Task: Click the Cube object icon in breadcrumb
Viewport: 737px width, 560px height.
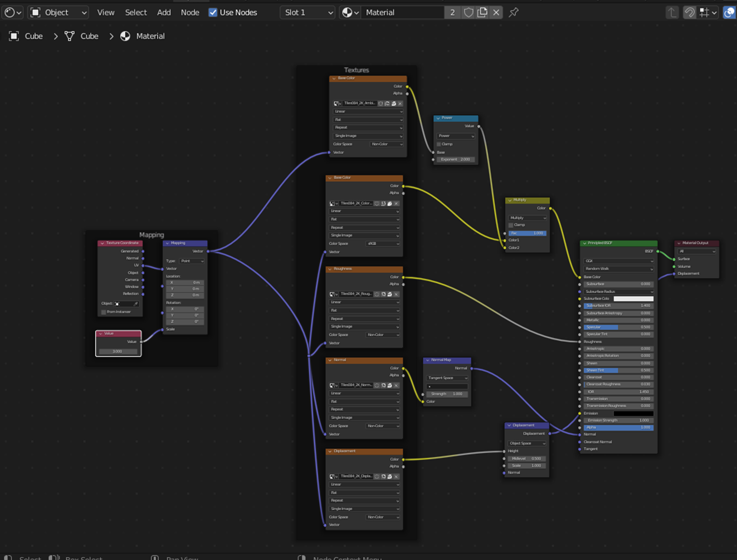Action: [x=14, y=36]
